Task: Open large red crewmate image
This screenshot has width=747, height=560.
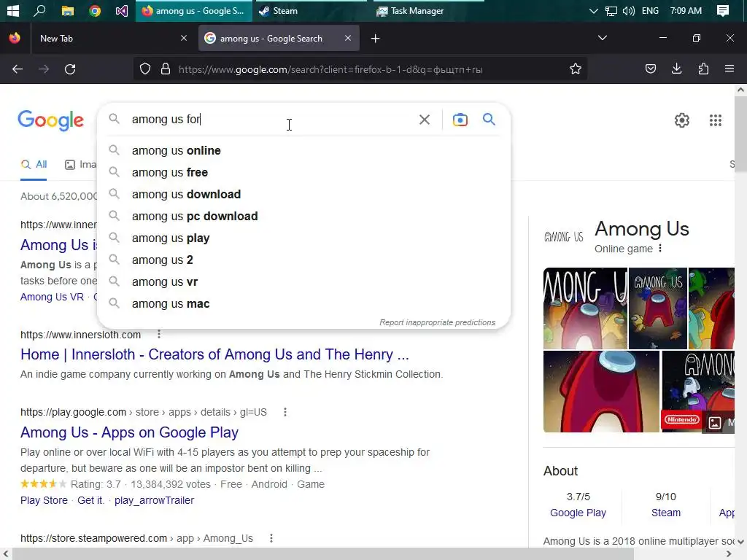Action: pyautogui.click(x=601, y=392)
